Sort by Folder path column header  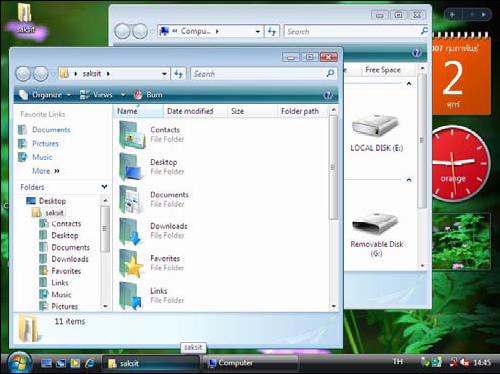point(303,111)
